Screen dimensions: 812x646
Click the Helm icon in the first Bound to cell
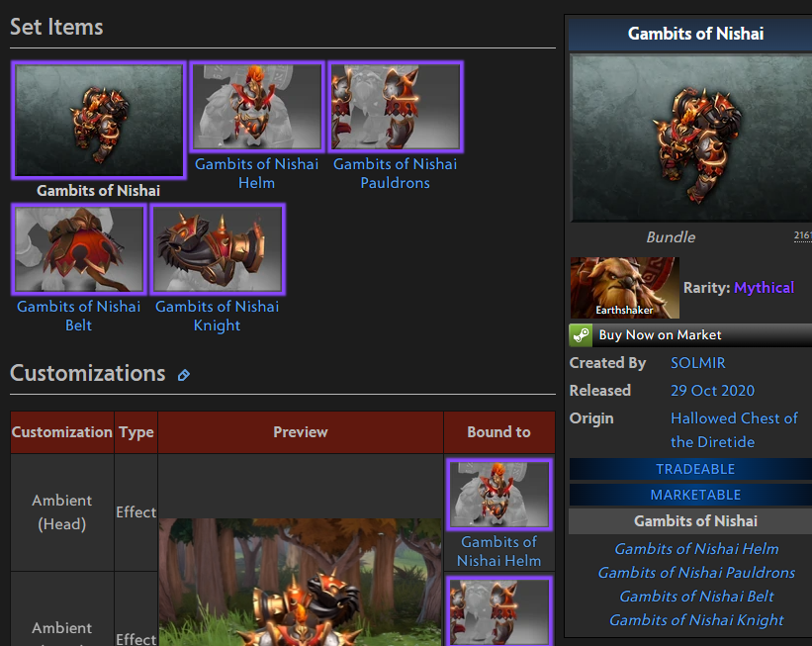pos(499,495)
